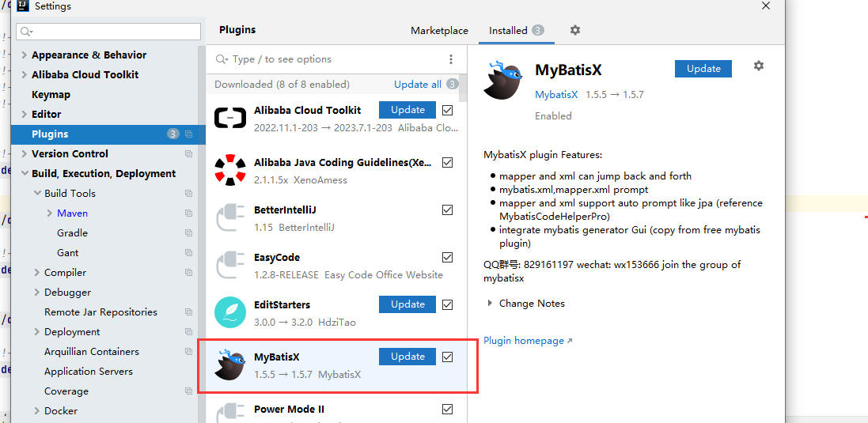Click the Power Mode II plug icon
This screenshot has height=423, width=868.
[x=230, y=413]
